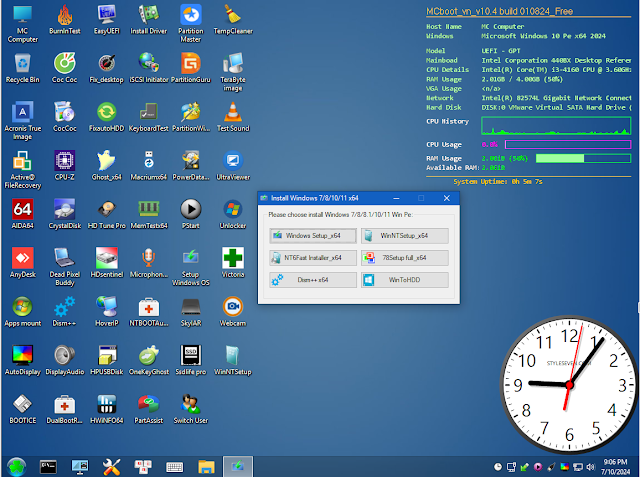The height and width of the screenshot is (477, 640).
Task: Launch the Ghost_x64 desktop icon
Action: [x=106, y=160]
